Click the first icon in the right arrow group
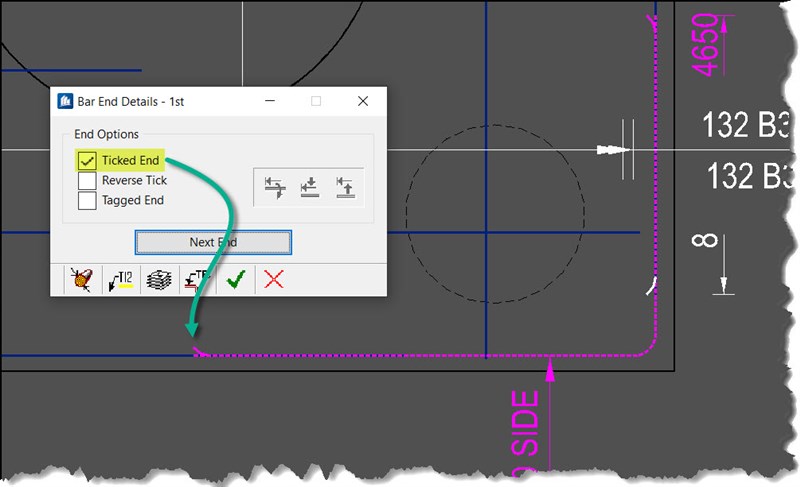The width and height of the screenshot is (800, 487). [275, 188]
